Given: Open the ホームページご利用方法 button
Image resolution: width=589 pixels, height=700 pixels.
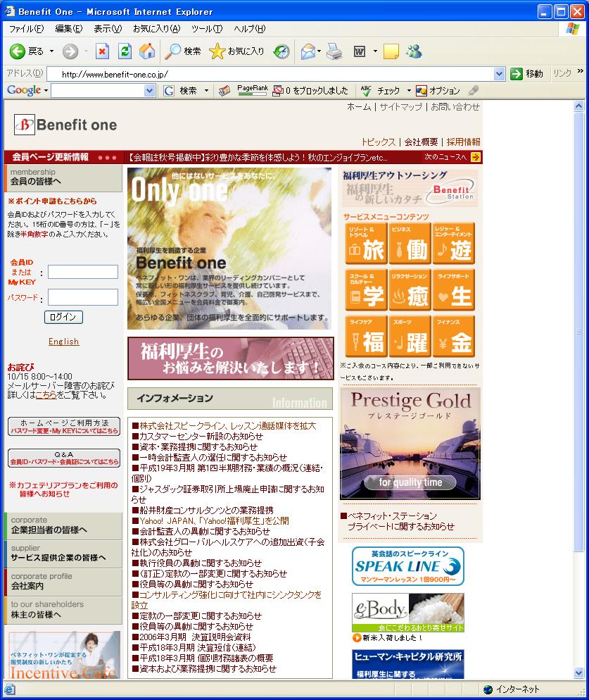Looking at the screenshot, I should [x=64, y=426].
